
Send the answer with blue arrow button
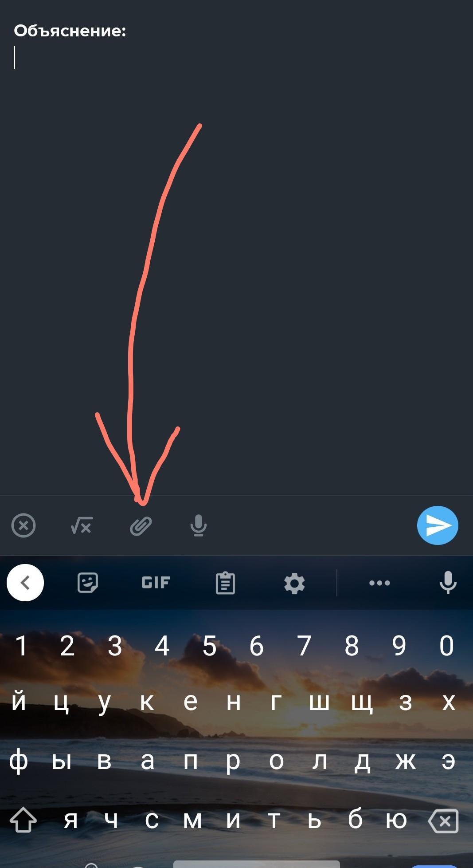coord(438,525)
